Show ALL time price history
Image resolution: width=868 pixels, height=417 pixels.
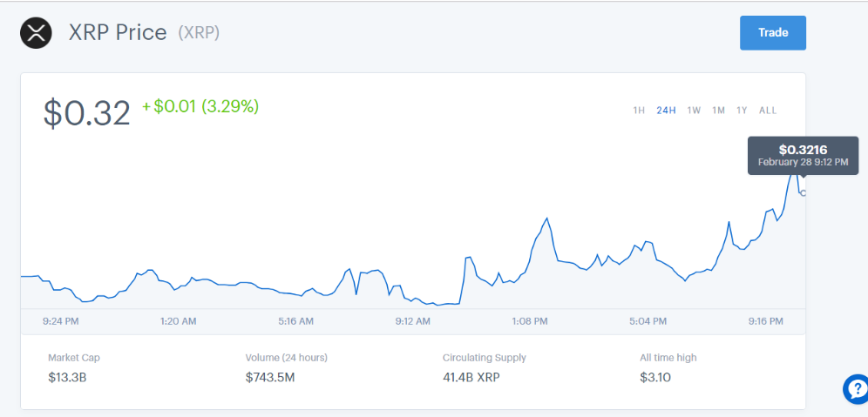point(768,111)
